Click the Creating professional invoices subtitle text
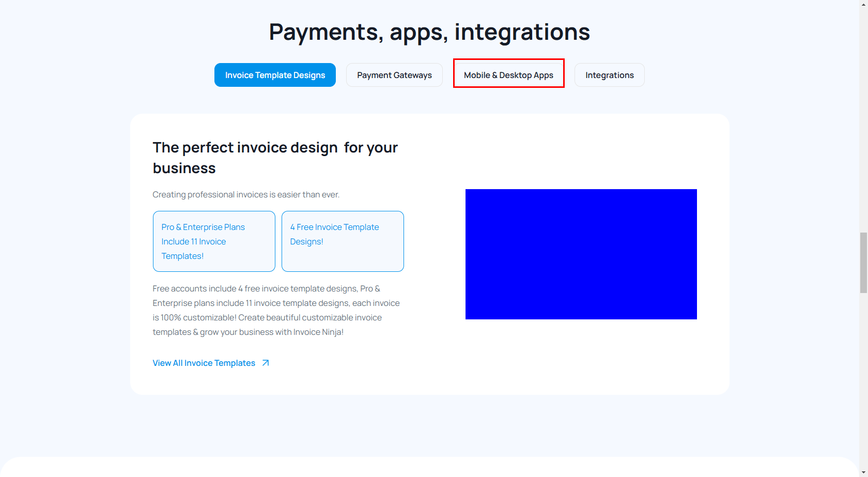Screen dimensions: 868x477 (x=246, y=195)
